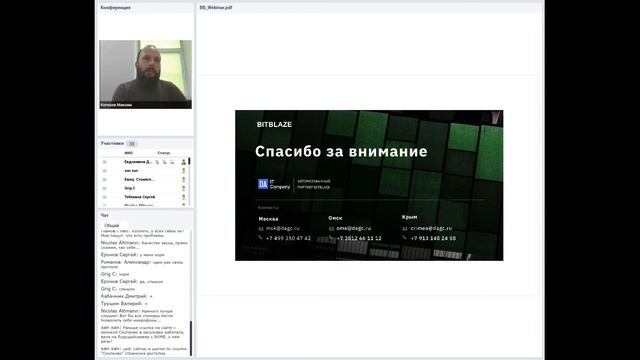Open the oms@dagc.ru email link on the slide
This screenshot has height=360, width=640.
(354, 228)
